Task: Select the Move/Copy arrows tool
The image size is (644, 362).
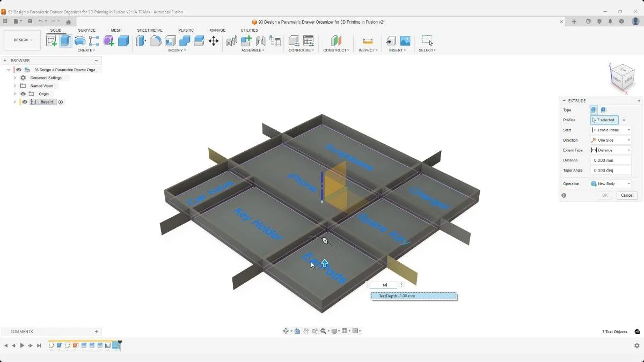Action: [214, 41]
